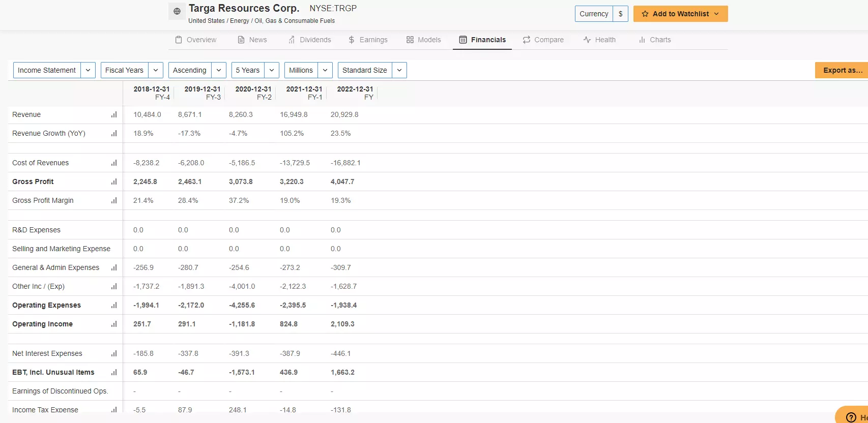Open the Earnings tab
The image size is (868, 423).
pyautogui.click(x=368, y=40)
